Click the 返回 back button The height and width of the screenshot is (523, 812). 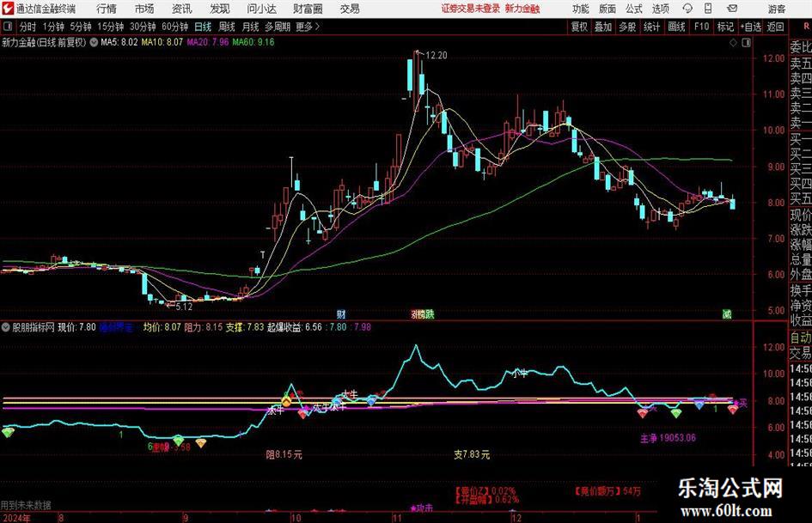775,27
